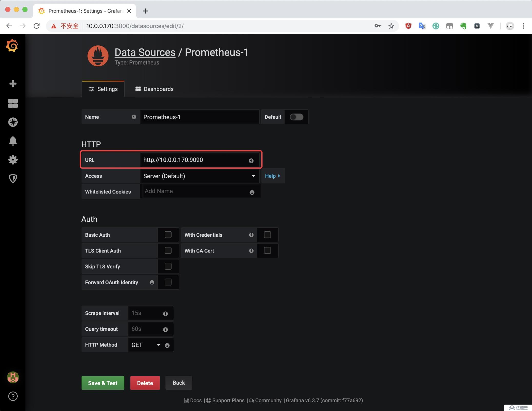The image size is (532, 411).
Task: Click the Whitelisted Cookies info icon
Action: 252,192
